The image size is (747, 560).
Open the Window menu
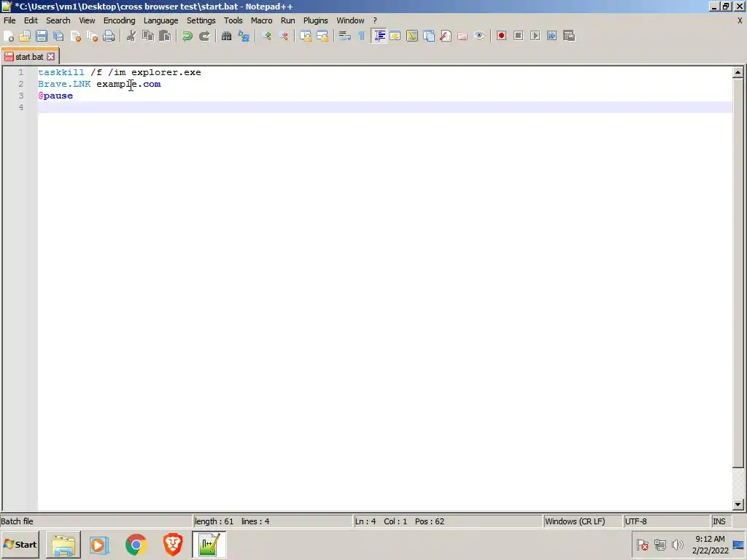coord(350,20)
